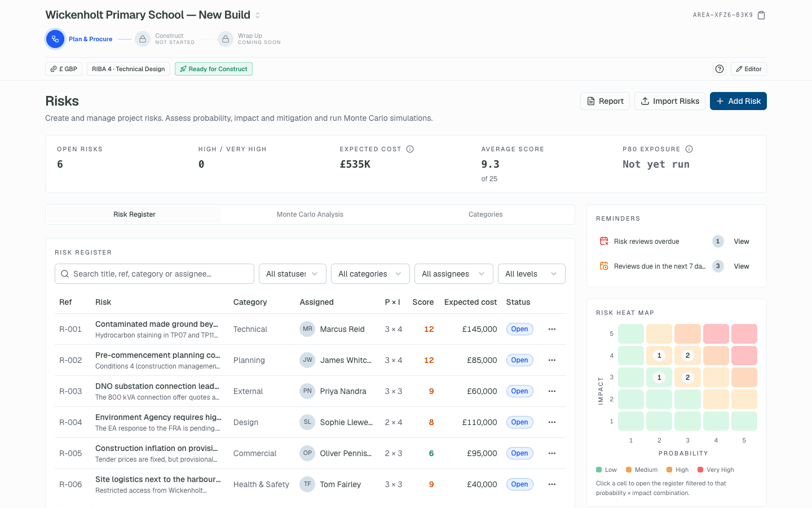Image resolution: width=812 pixels, height=508 pixels.
Task: Show Expected Cost info tooltip icon
Action: tap(410, 149)
